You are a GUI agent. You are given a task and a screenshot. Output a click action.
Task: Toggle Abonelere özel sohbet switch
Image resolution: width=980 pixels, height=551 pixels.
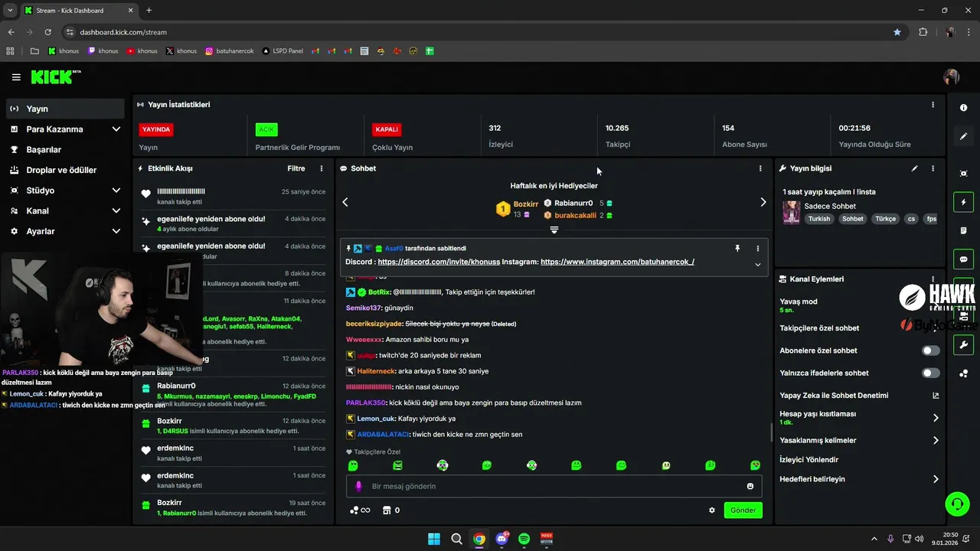point(930,350)
